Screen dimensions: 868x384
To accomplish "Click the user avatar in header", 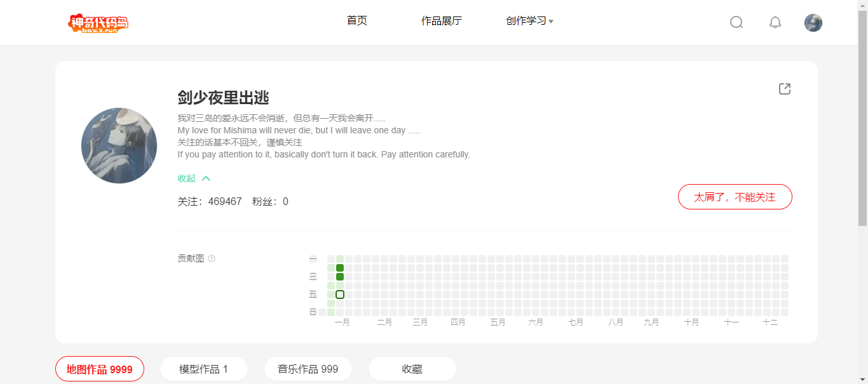I will tap(813, 23).
